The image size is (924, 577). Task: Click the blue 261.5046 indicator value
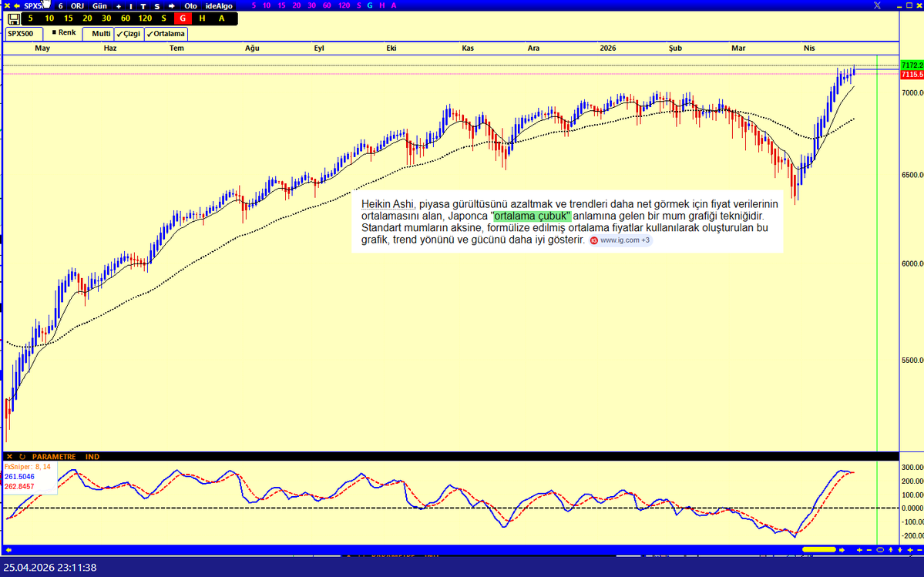click(19, 477)
